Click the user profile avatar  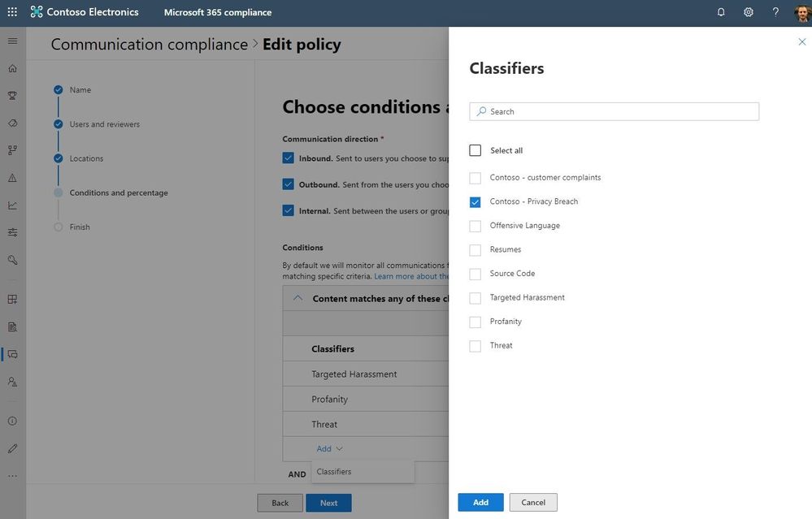point(801,12)
